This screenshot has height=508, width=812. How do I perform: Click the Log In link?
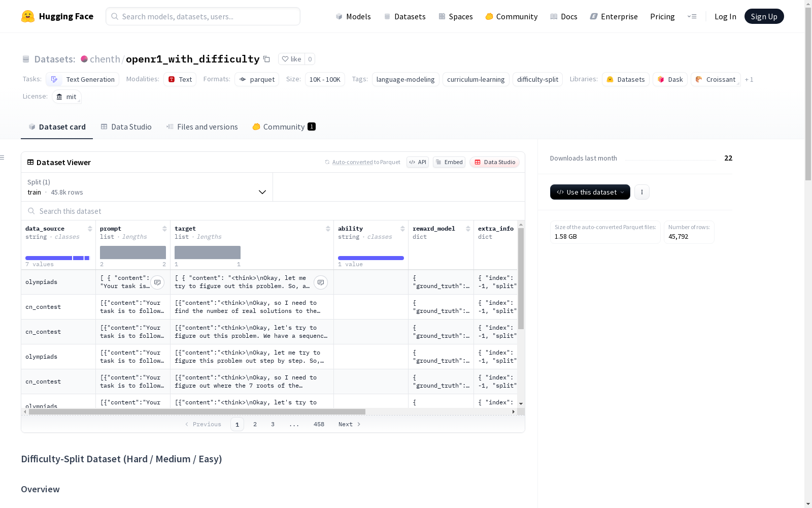pyautogui.click(x=725, y=16)
